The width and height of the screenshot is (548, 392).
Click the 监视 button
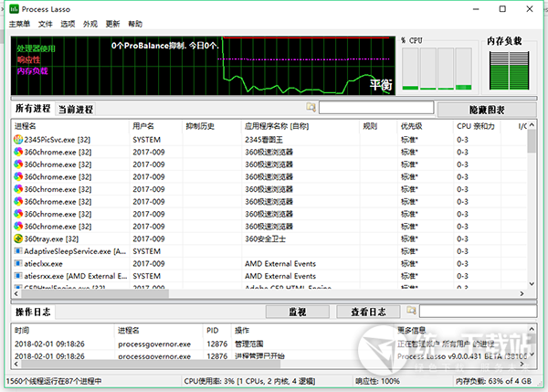(298, 313)
